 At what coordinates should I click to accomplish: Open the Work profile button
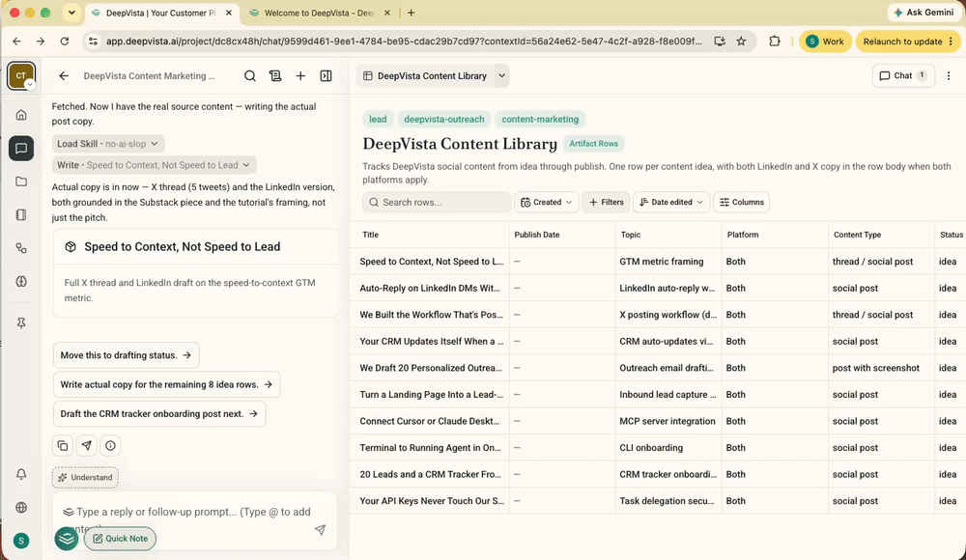click(x=825, y=42)
